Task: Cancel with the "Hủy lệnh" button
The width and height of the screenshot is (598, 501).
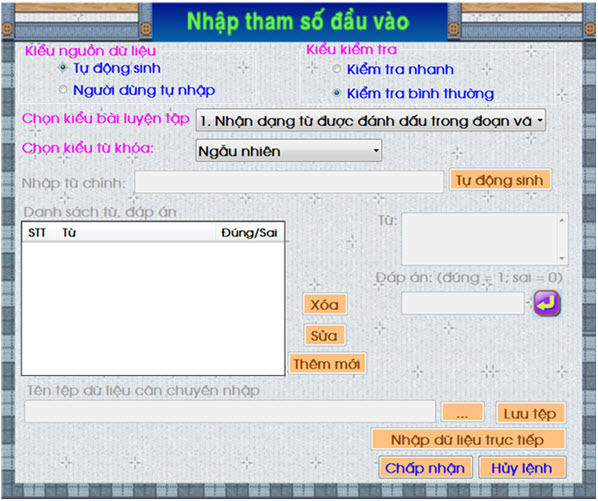Action: (522, 468)
